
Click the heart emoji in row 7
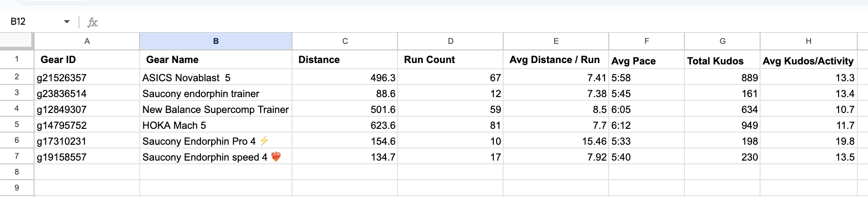coord(276,157)
